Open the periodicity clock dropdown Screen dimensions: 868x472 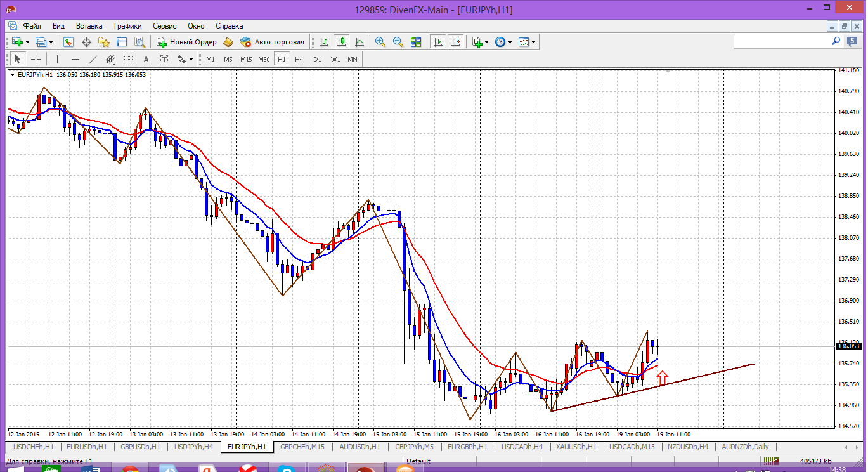(x=510, y=43)
